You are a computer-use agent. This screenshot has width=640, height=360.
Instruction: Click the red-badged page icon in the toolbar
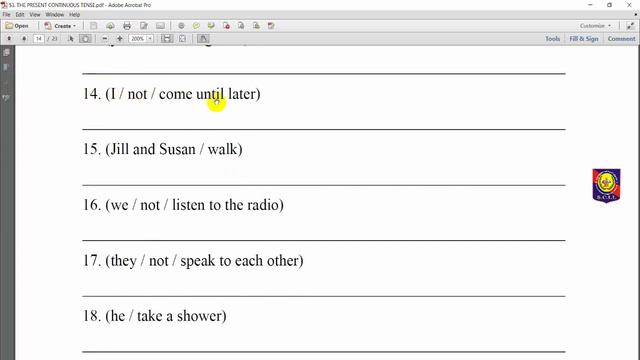click(226, 26)
